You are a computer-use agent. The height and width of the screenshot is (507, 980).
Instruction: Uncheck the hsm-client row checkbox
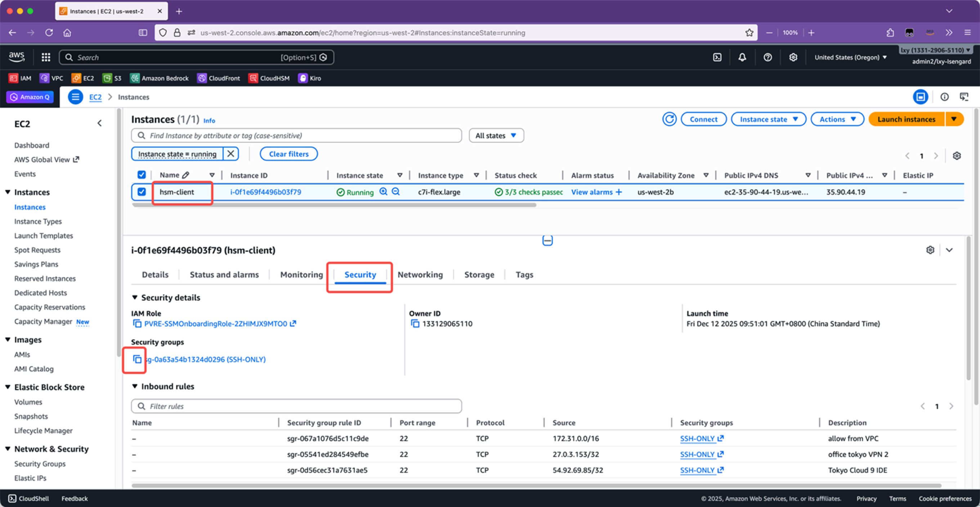(142, 192)
